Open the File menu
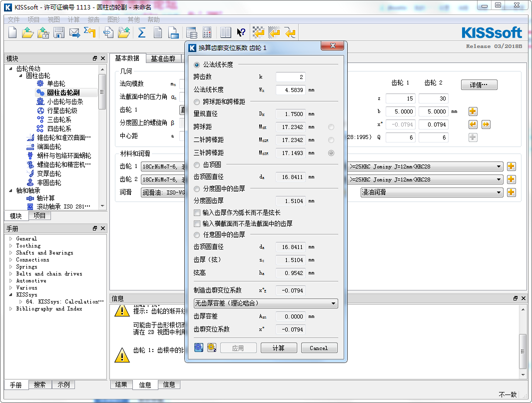Viewport: 532px width, 403px height. (x=14, y=19)
